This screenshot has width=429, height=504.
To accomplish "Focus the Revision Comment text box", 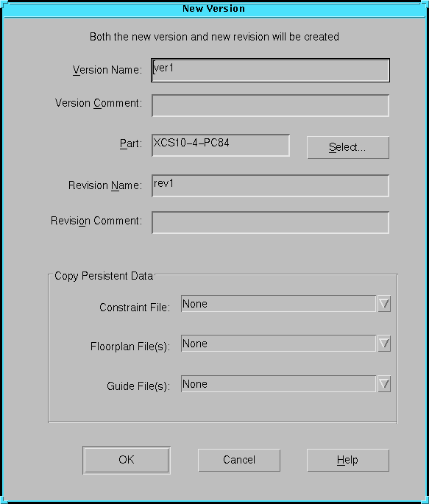I will (x=270, y=222).
